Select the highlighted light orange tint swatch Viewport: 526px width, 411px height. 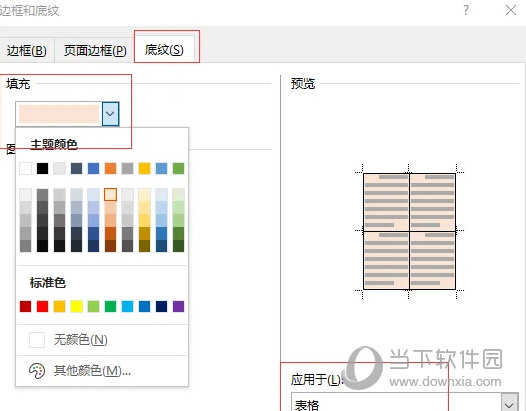(x=110, y=195)
